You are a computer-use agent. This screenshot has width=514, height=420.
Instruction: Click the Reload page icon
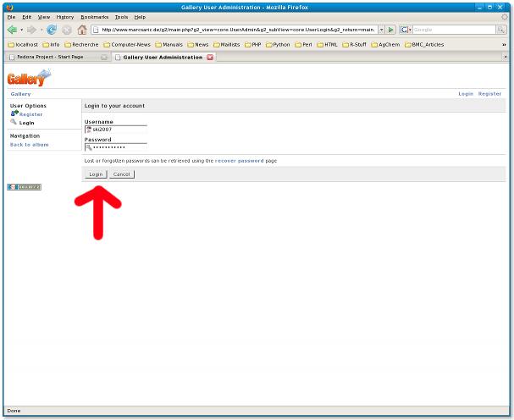pos(52,30)
